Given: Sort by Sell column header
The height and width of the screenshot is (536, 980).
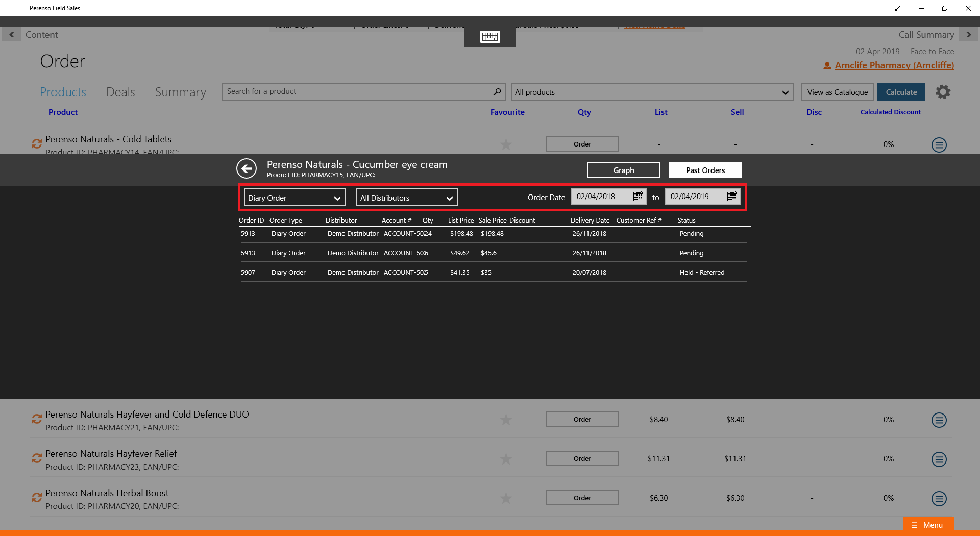Looking at the screenshot, I should [737, 112].
